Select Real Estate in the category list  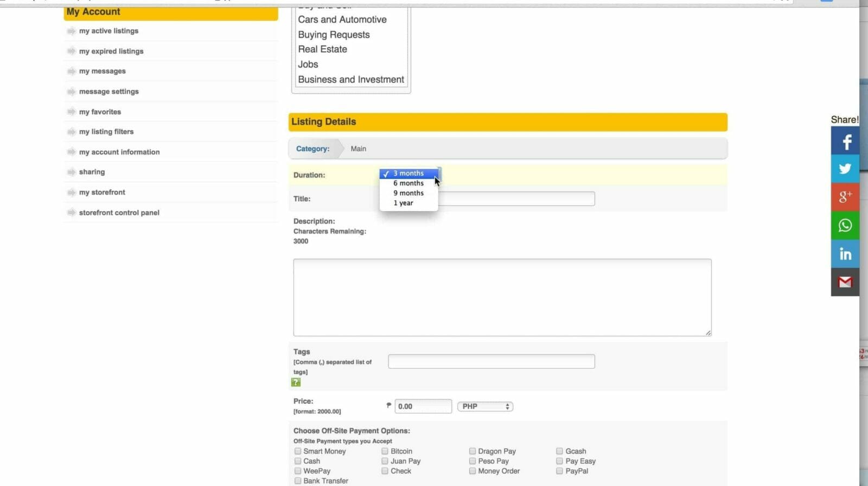pos(322,49)
